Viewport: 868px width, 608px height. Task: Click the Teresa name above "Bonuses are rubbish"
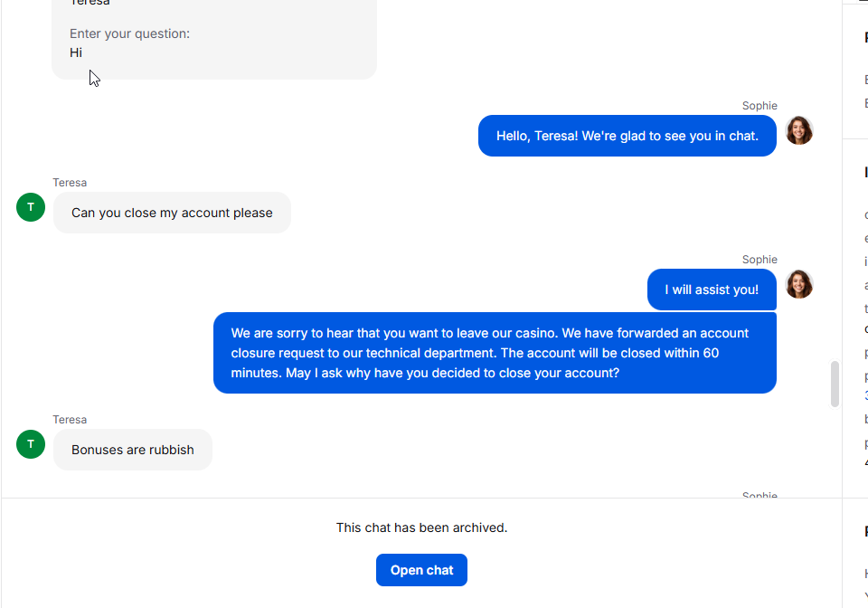pyautogui.click(x=70, y=419)
